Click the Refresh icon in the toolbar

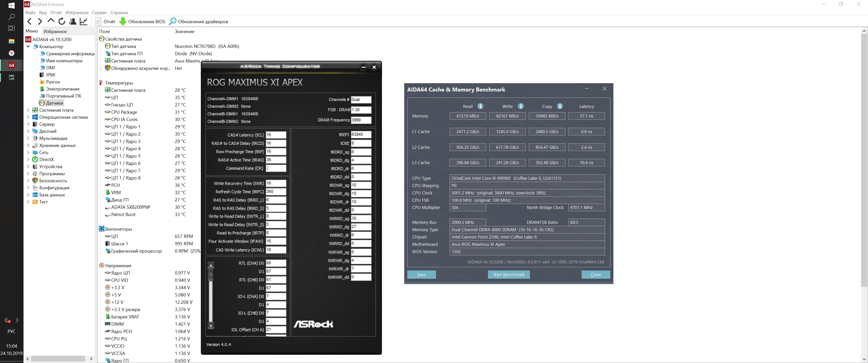point(62,21)
